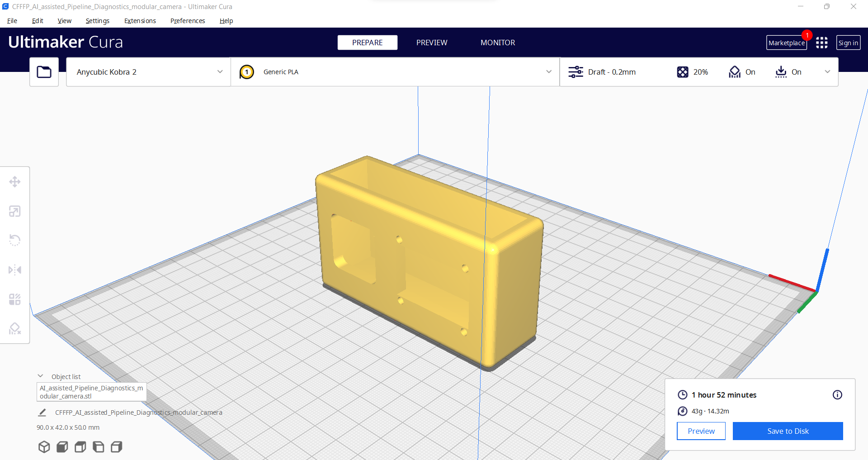Screen dimensions: 868x460
Task: Select the Support Blocker tool
Action: tap(15, 328)
